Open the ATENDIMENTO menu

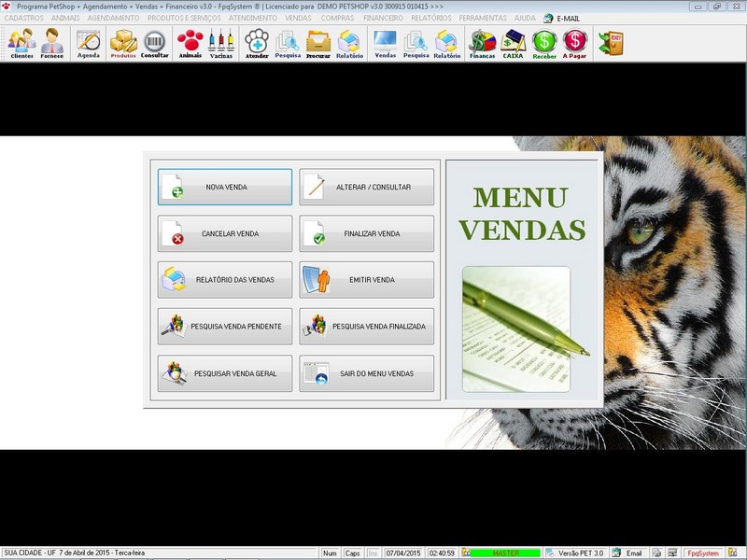[x=252, y=18]
